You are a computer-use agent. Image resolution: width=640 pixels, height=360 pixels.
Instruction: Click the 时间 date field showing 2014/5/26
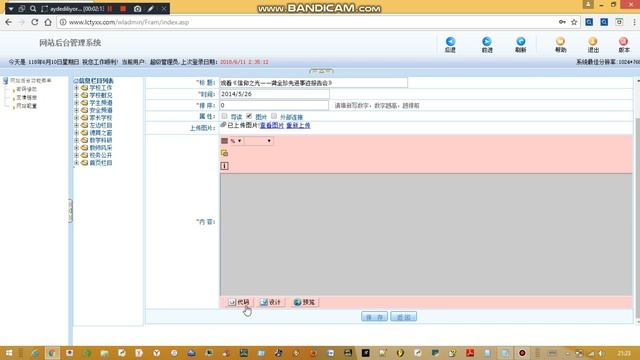click(274, 94)
